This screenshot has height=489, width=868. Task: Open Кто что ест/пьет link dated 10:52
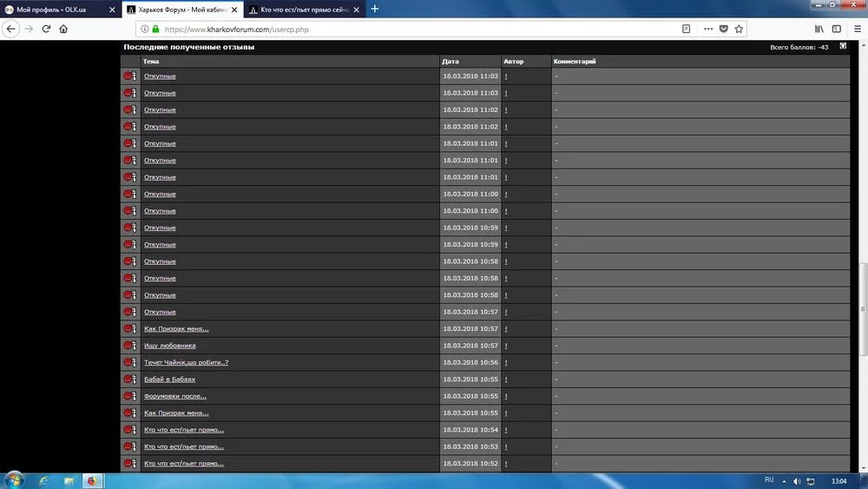coord(184,464)
